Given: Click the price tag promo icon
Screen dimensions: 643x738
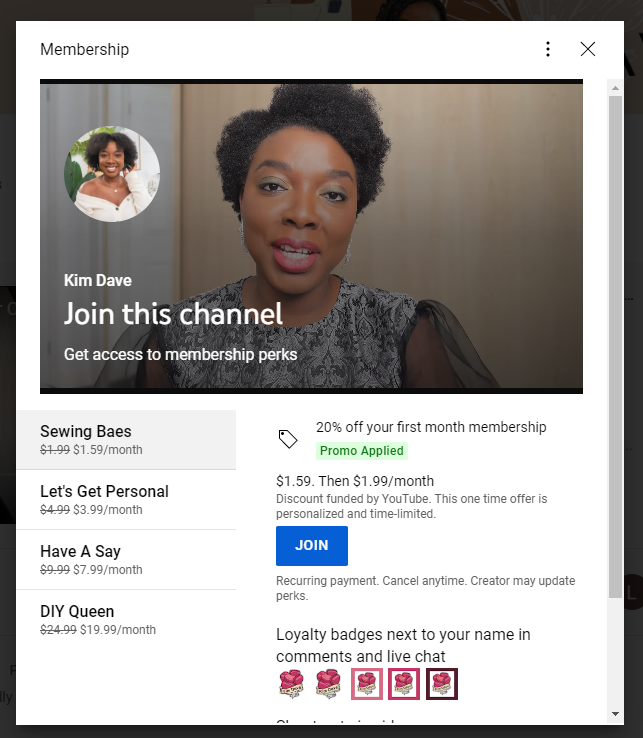Looking at the screenshot, I should tap(288, 439).
